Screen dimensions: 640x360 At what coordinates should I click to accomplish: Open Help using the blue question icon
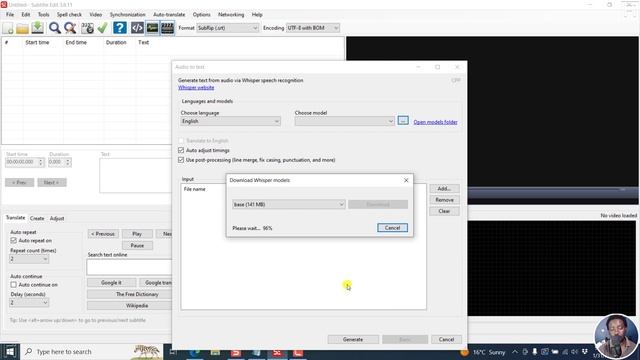click(120, 28)
